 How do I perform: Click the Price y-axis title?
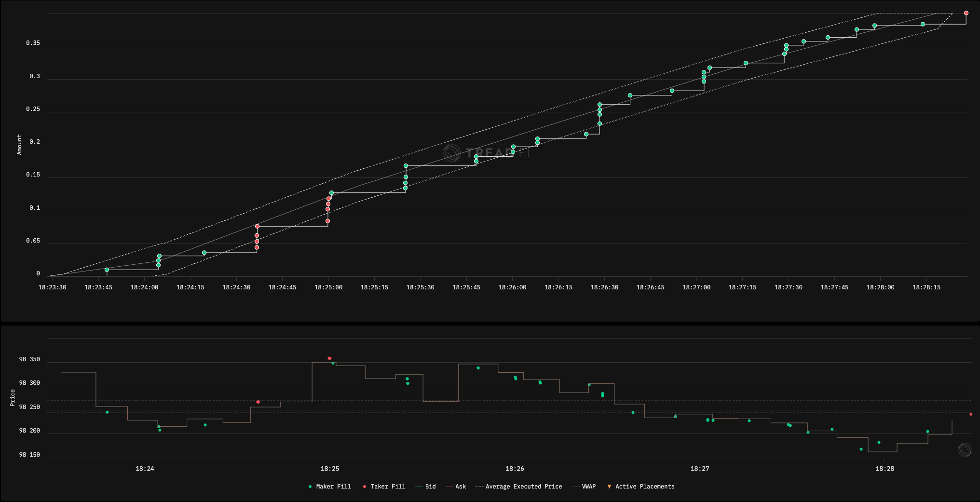(13, 398)
